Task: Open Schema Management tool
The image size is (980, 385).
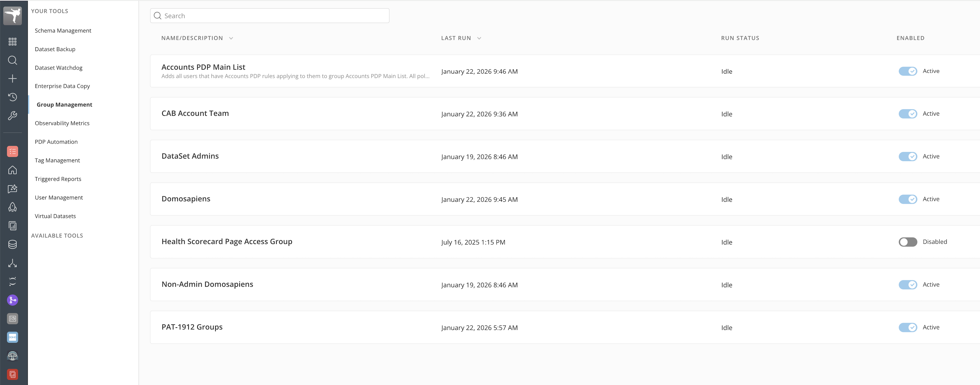Action: [63, 30]
